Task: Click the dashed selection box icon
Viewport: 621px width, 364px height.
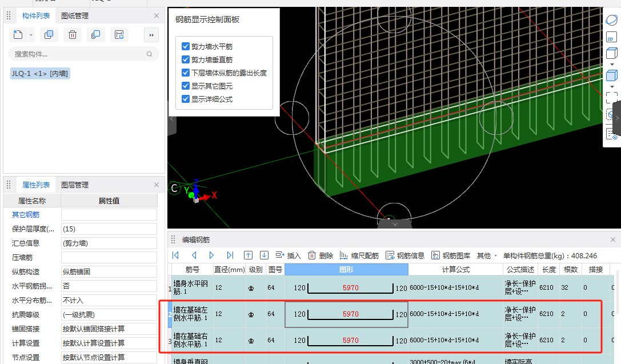Action: (611, 98)
